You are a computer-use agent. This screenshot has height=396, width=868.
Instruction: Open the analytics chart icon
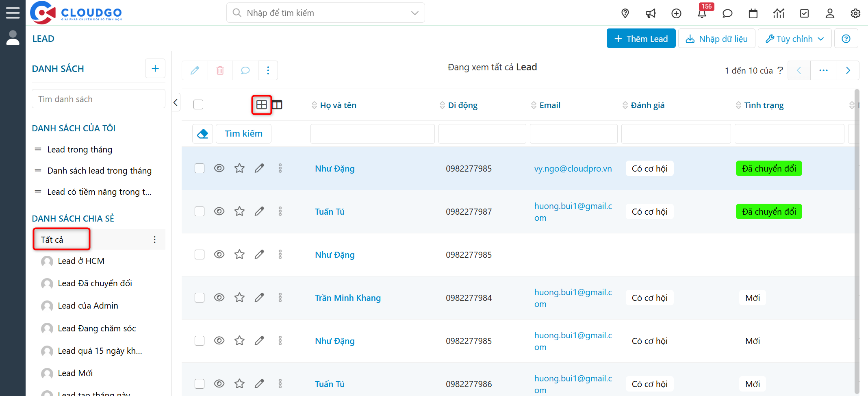[779, 13]
